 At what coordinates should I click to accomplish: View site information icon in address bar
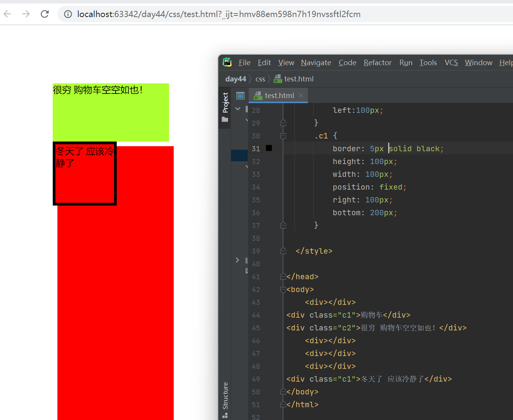(x=68, y=14)
